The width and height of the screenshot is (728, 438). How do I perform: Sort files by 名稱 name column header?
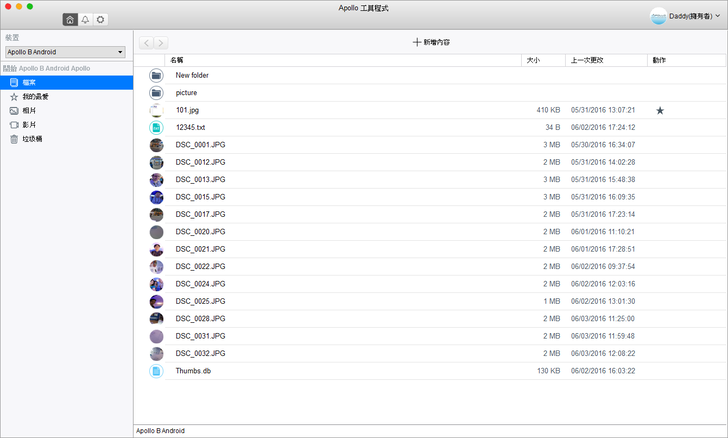click(x=177, y=60)
